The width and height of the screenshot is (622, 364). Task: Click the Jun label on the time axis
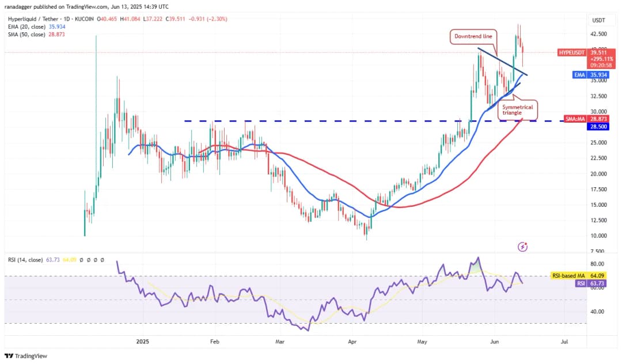[494, 342]
